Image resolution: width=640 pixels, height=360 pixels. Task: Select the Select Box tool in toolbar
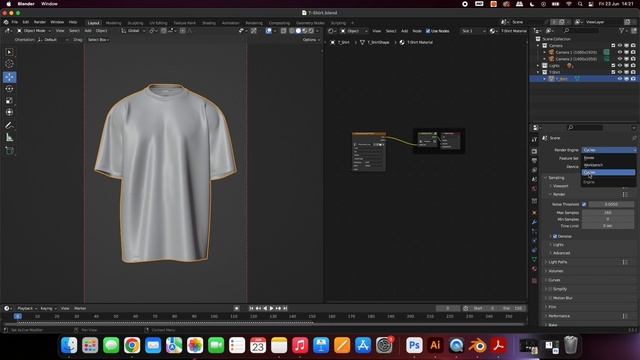pos(9,52)
